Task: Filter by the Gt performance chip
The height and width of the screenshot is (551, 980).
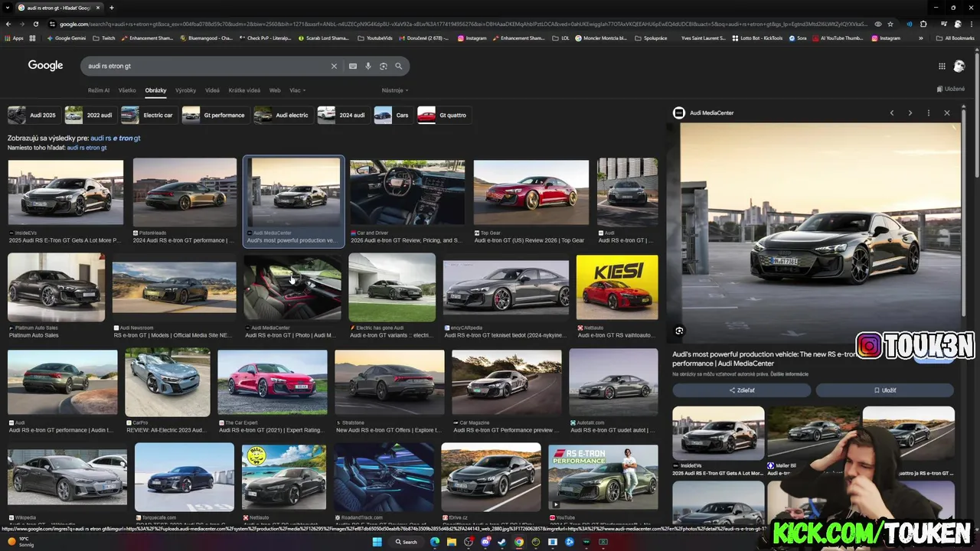Action: 215,115
